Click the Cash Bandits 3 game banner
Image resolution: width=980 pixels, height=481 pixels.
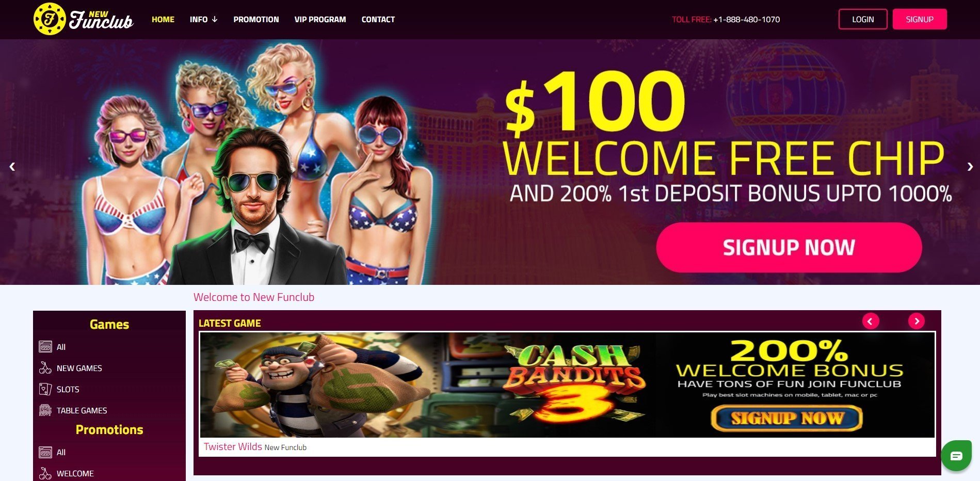pos(567,385)
